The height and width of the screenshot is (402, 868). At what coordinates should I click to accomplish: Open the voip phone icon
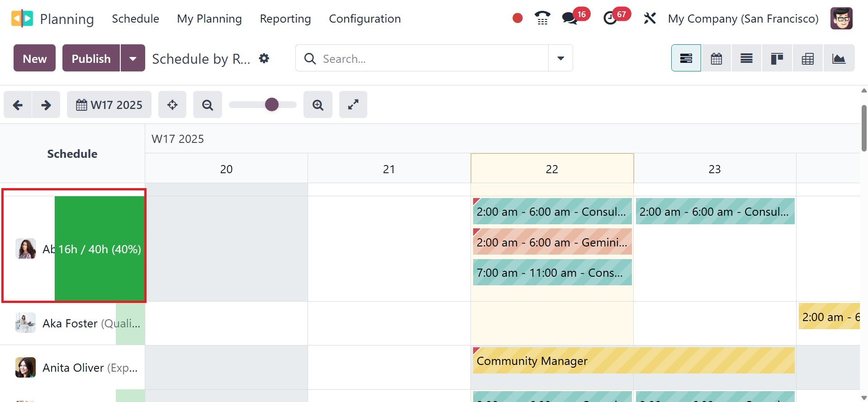click(542, 19)
